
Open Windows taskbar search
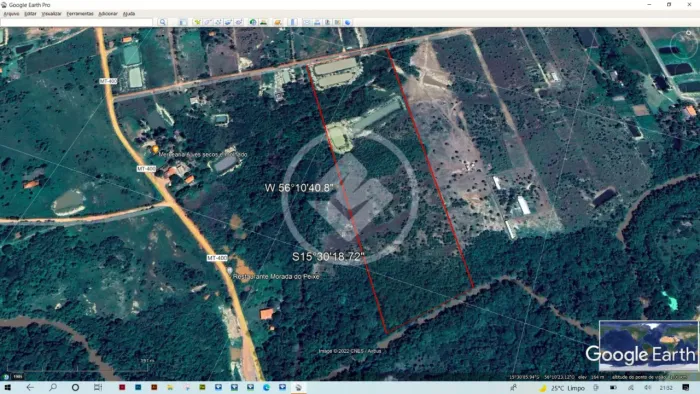[53, 387]
